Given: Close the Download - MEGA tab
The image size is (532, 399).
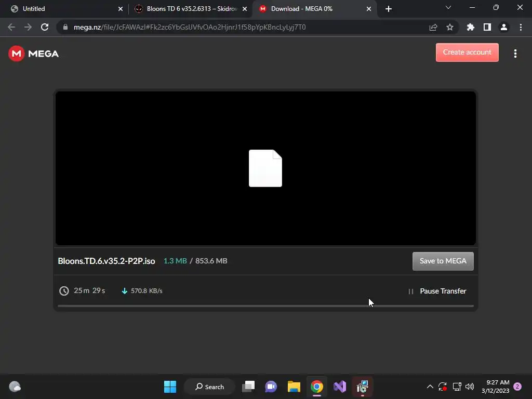Looking at the screenshot, I should [x=369, y=9].
